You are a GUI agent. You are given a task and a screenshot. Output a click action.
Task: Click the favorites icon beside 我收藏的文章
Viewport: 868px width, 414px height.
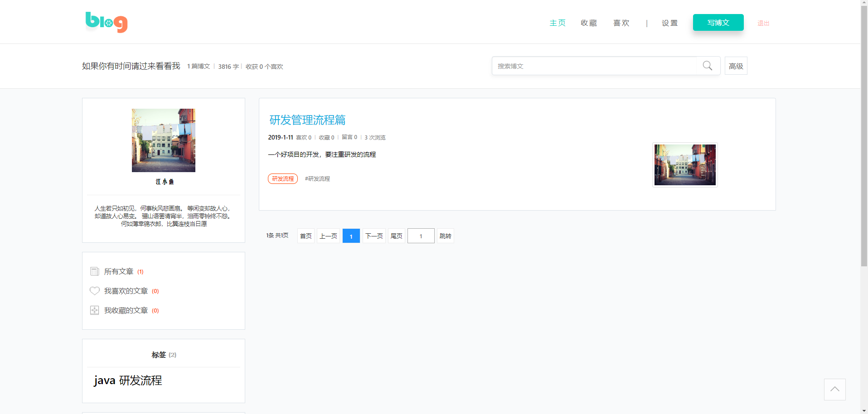click(94, 310)
